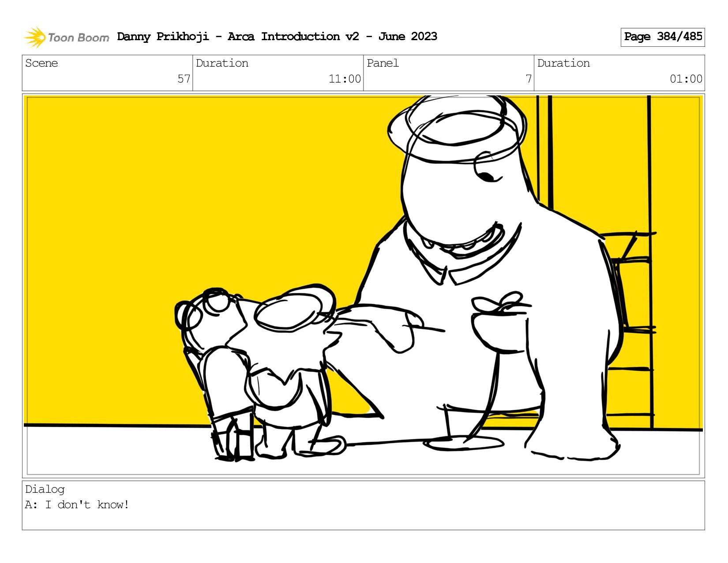Click the 'Scene' label
Viewport: 728px width, 563px height.
click(41, 63)
